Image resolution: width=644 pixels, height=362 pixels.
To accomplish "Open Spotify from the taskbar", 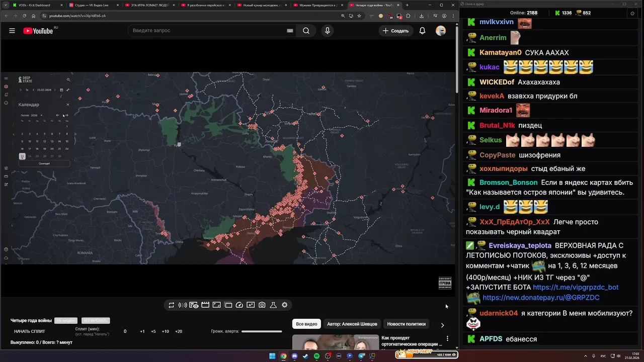I will (316, 356).
